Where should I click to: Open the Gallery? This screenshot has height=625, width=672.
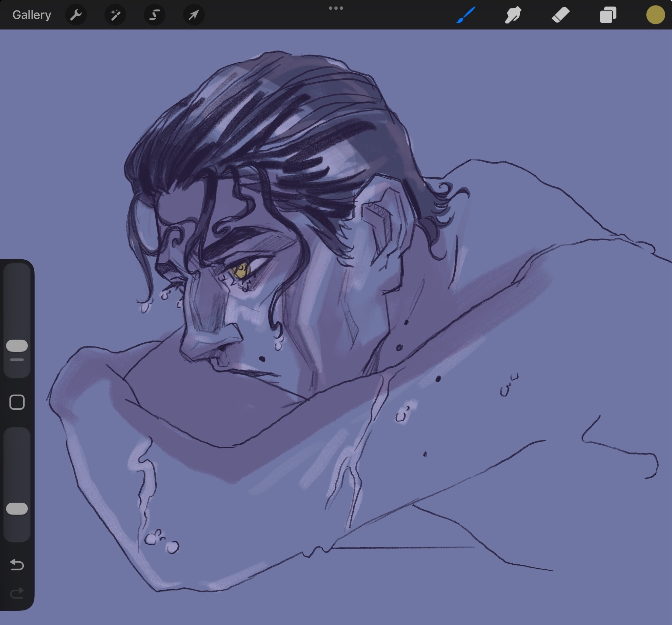coord(32,15)
